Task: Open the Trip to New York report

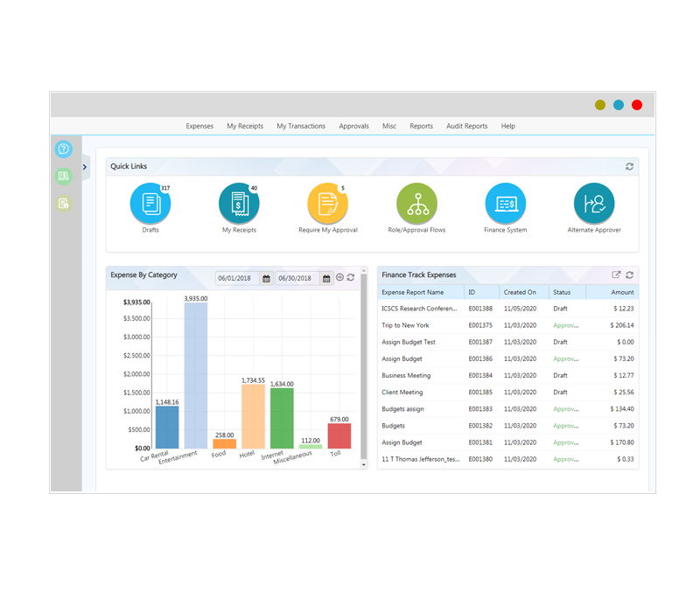Action: click(405, 325)
